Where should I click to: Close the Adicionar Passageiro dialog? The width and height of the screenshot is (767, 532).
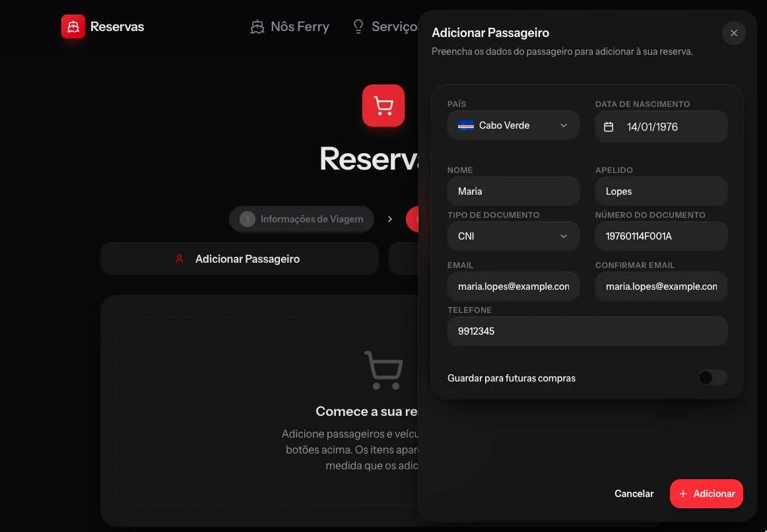[733, 33]
